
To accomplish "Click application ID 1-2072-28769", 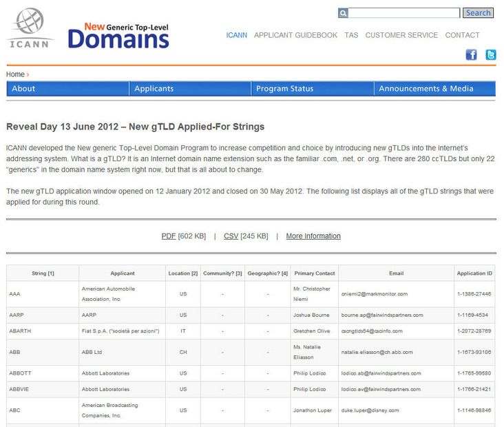I will [474, 331].
